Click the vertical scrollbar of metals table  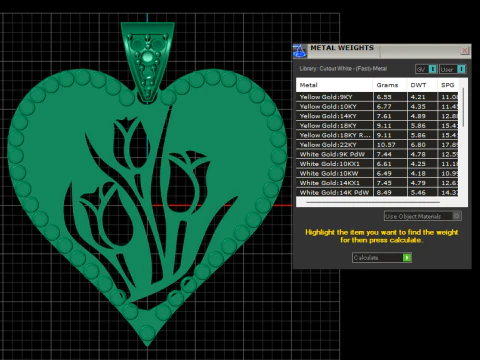click(x=463, y=107)
